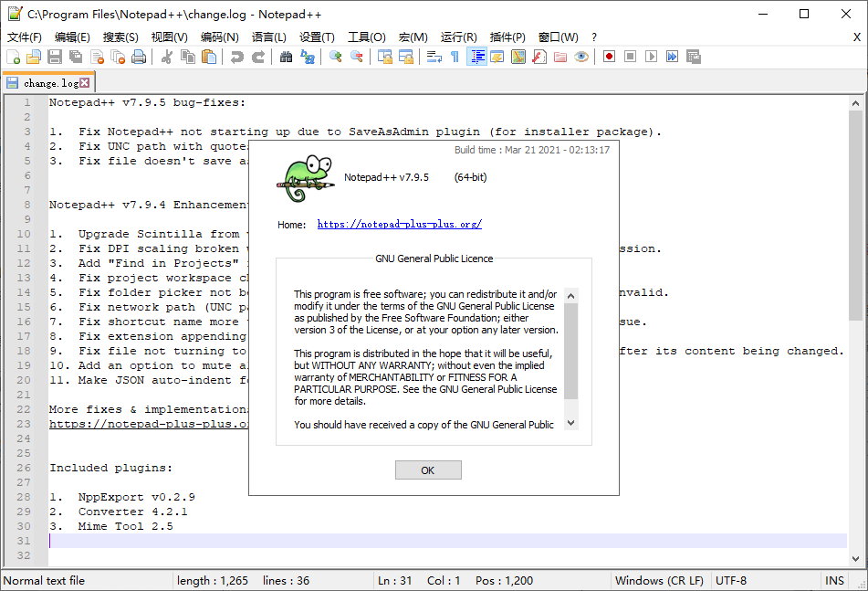Toggle Show Indent Guide

[x=477, y=56]
